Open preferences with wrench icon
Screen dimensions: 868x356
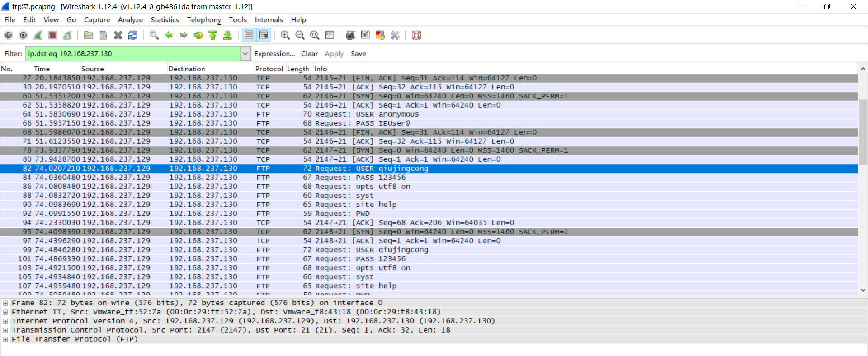(x=395, y=35)
